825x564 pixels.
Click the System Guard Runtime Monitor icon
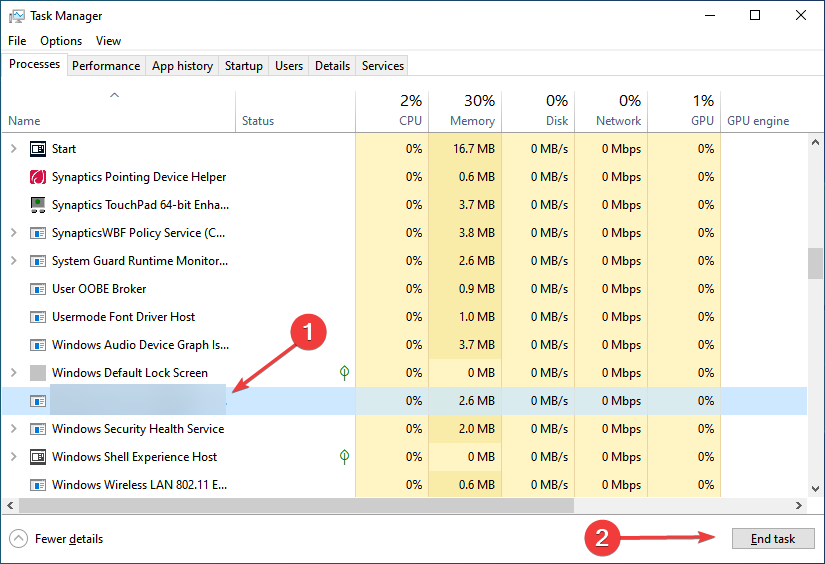[x=38, y=261]
